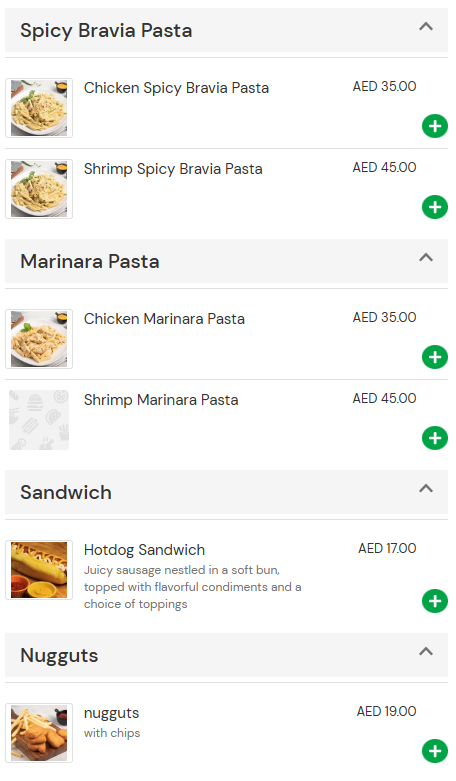The height and width of the screenshot is (781, 456).
Task: View the Hotdog Sandwich thumbnail
Action: (x=39, y=570)
